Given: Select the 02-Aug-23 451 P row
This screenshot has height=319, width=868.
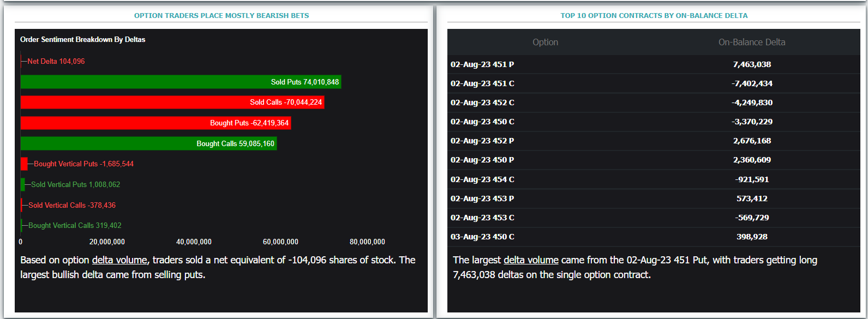Looking at the screenshot, I should [654, 64].
